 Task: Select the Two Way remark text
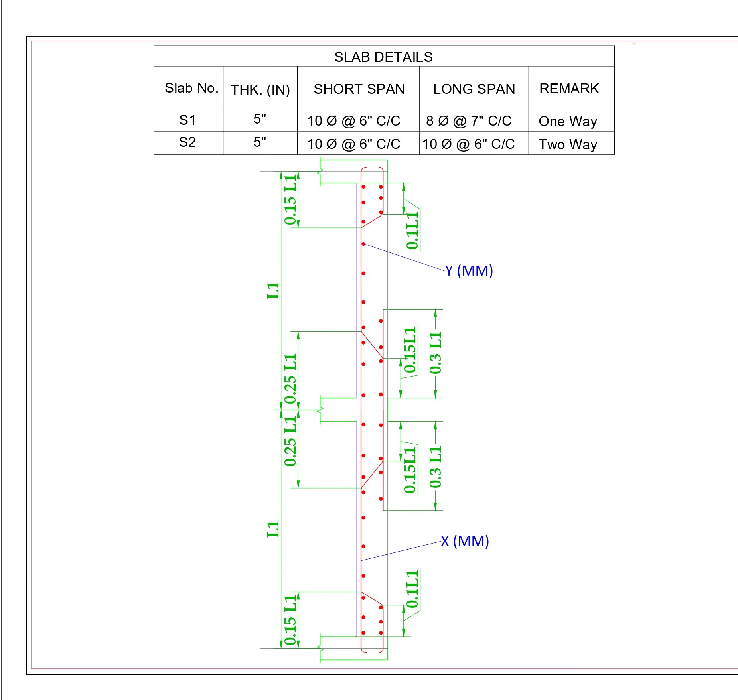coord(568,144)
